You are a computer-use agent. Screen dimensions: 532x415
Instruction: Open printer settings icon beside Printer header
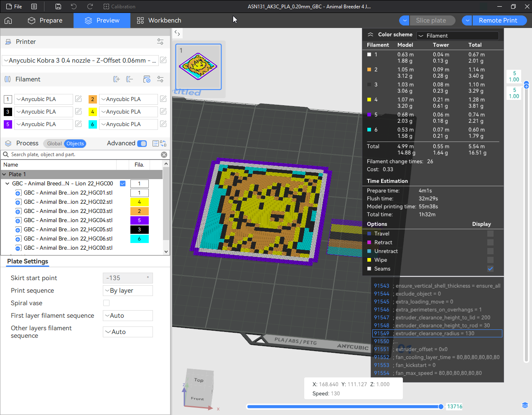(160, 42)
